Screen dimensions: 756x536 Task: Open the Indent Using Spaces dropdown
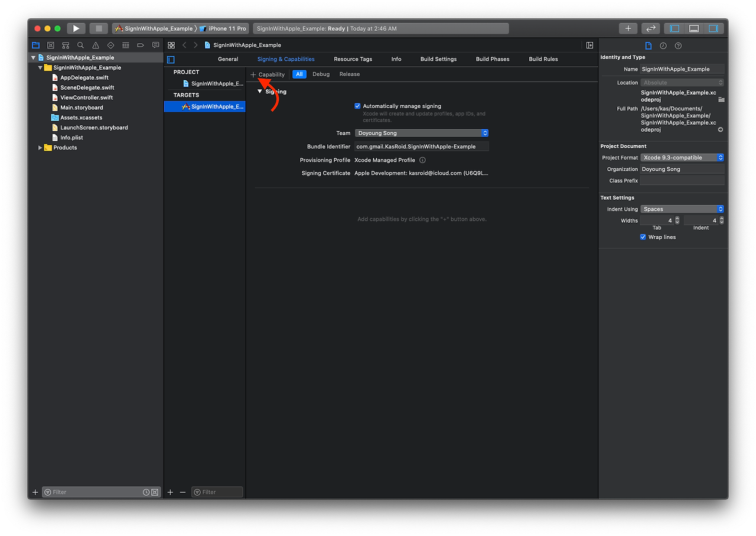point(682,209)
